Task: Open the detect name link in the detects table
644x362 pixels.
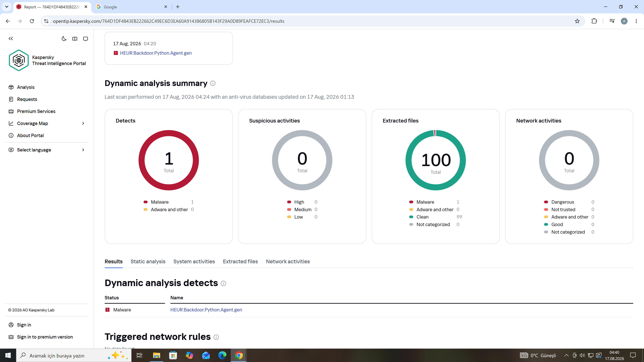Action: [x=206, y=310]
